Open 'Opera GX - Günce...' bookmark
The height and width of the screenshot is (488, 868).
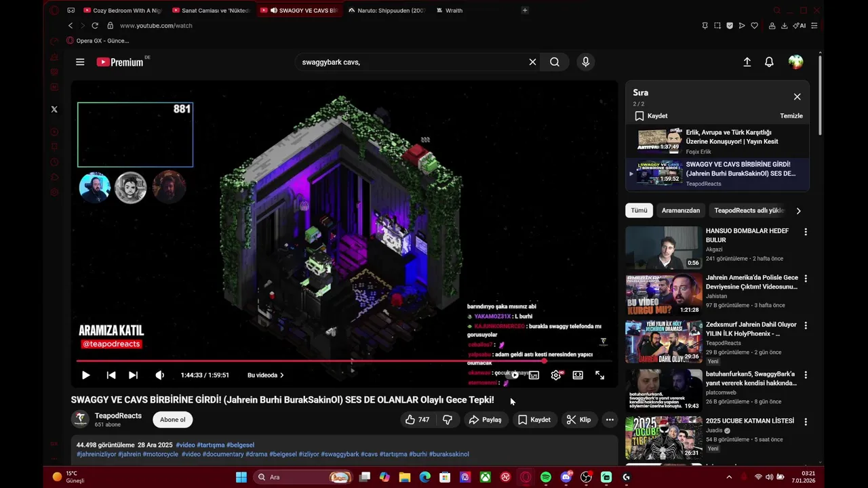[98, 41]
